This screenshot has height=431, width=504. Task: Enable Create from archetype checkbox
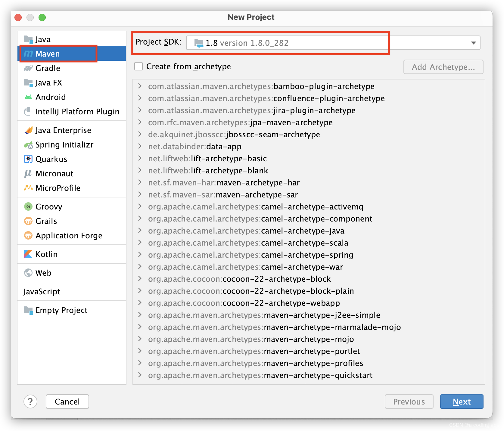click(138, 66)
